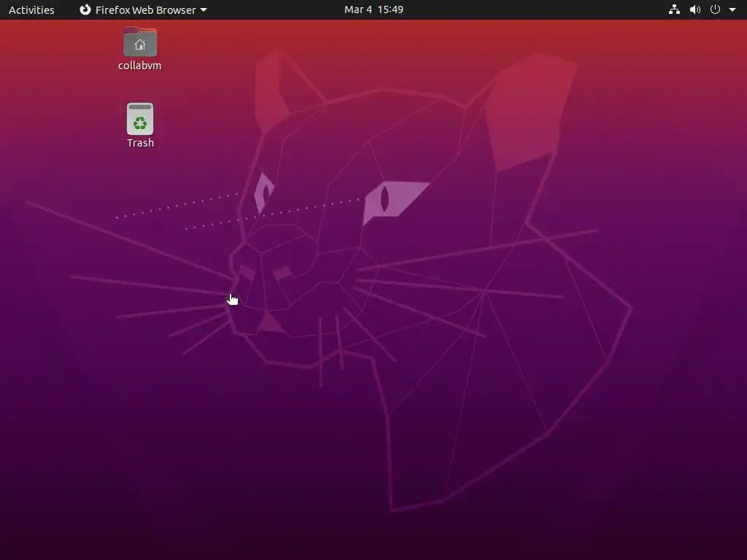Open the clock showing Mar 4 15:49
747x560 pixels.
373,9
